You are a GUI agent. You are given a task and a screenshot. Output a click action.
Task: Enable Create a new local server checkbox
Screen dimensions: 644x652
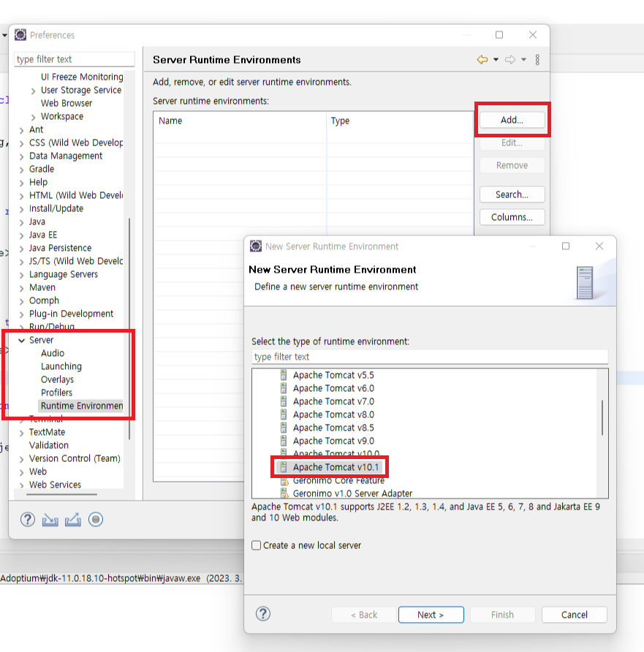point(257,545)
